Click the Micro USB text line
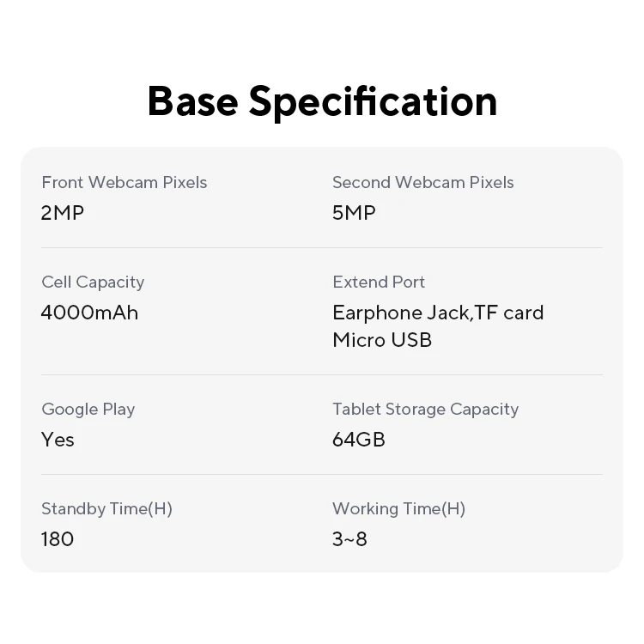This screenshot has width=644, height=644. pyautogui.click(x=382, y=339)
